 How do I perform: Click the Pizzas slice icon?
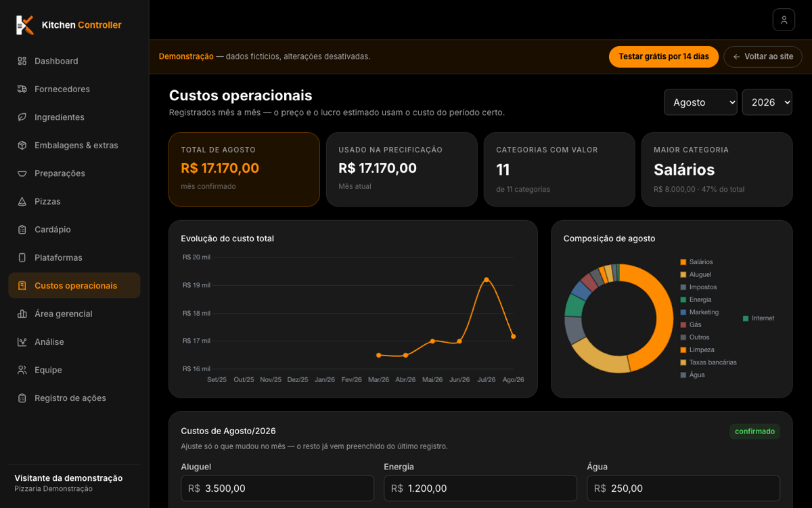(22, 201)
